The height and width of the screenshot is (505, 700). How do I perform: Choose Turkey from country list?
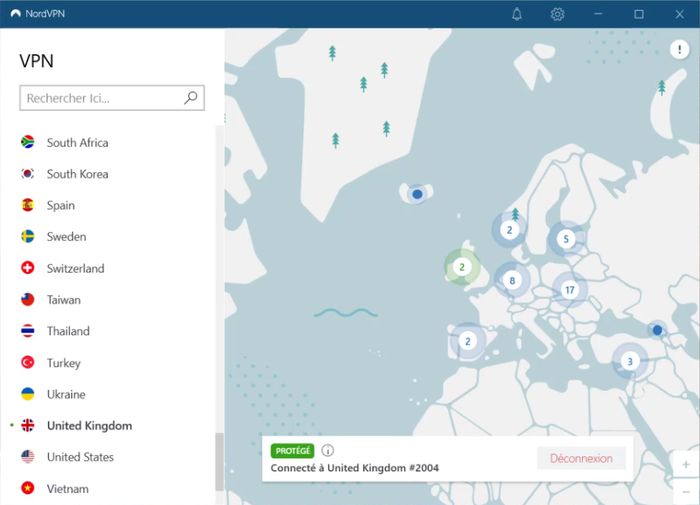64,363
